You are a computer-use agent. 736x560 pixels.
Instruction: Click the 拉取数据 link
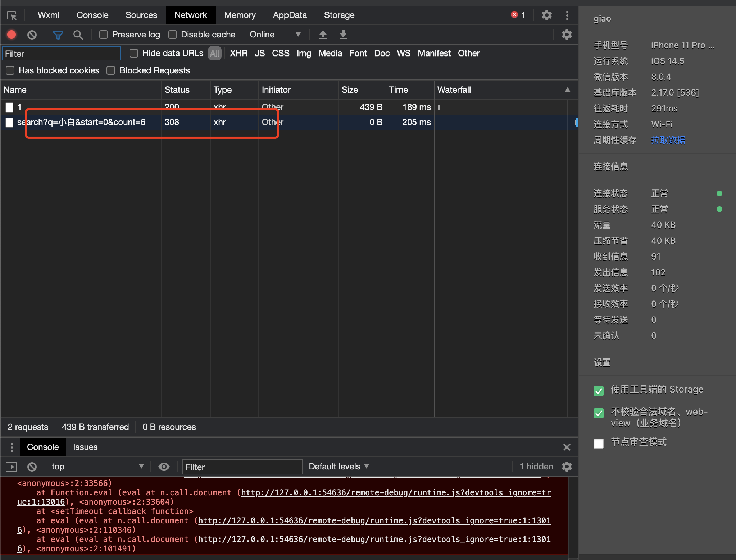(668, 140)
